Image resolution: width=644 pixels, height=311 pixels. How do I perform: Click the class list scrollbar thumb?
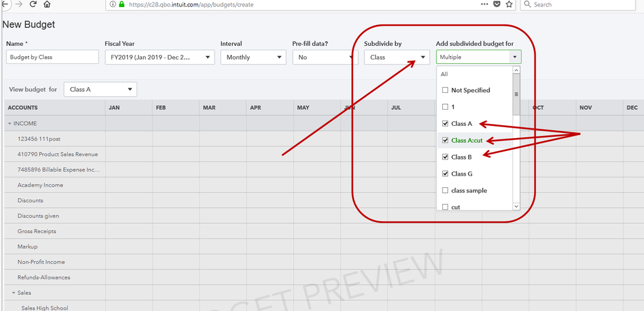pos(516,94)
